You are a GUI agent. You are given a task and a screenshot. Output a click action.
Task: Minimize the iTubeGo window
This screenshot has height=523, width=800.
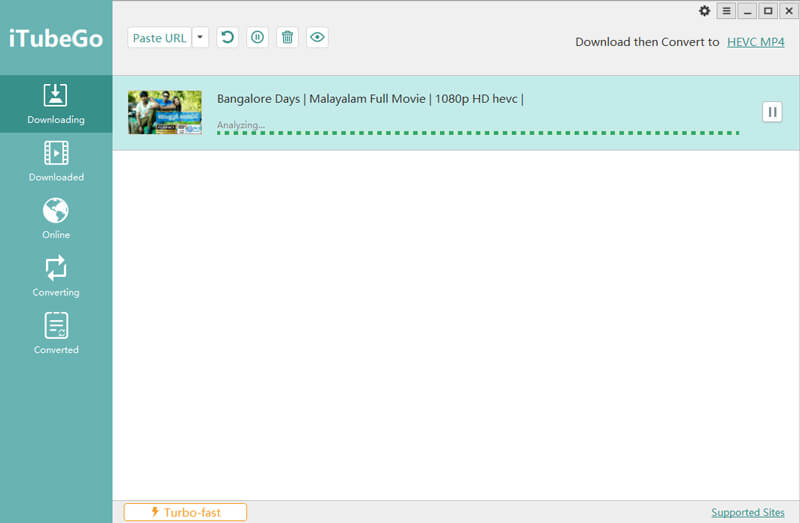coord(747,11)
